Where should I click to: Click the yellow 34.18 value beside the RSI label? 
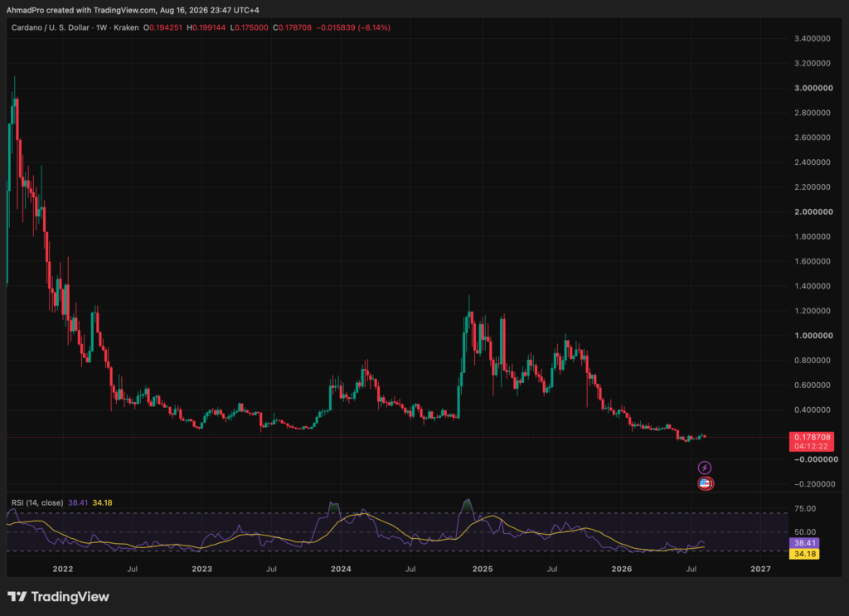point(102,503)
